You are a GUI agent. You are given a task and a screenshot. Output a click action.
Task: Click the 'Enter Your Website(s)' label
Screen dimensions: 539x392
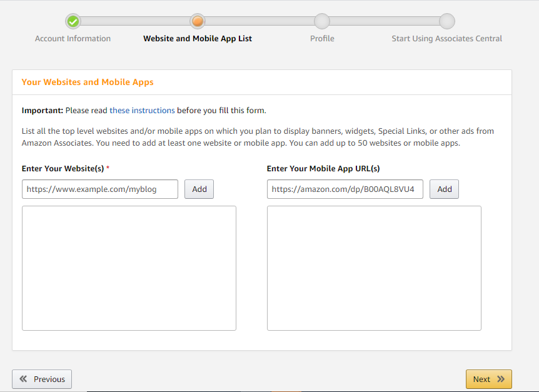coord(63,168)
